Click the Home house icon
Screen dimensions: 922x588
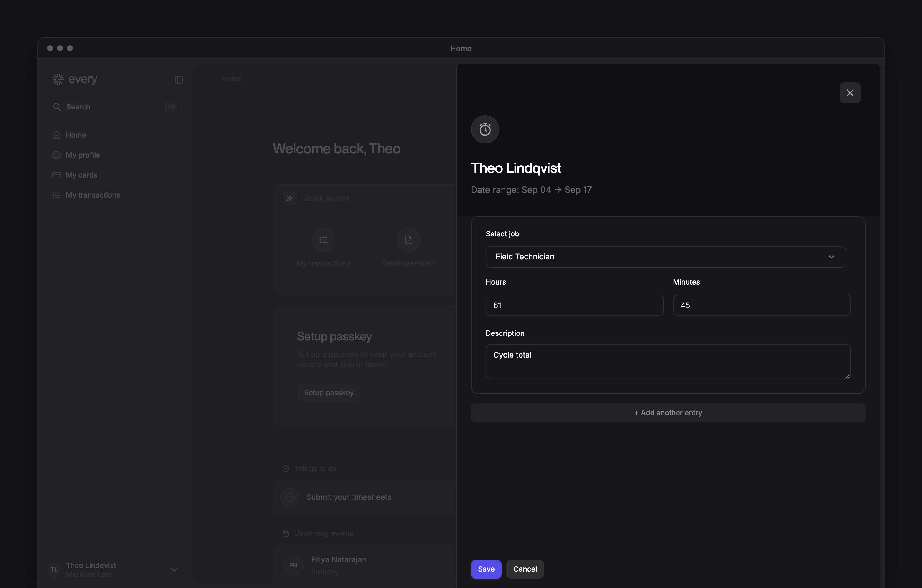coord(56,135)
